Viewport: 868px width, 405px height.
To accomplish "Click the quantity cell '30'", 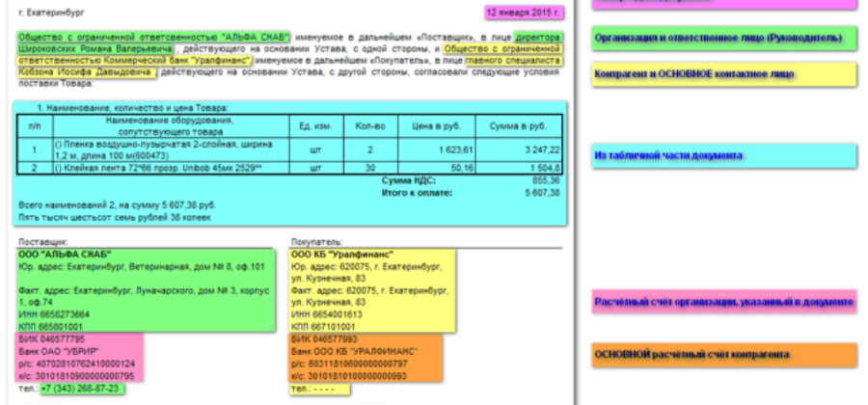I will 370,168.
